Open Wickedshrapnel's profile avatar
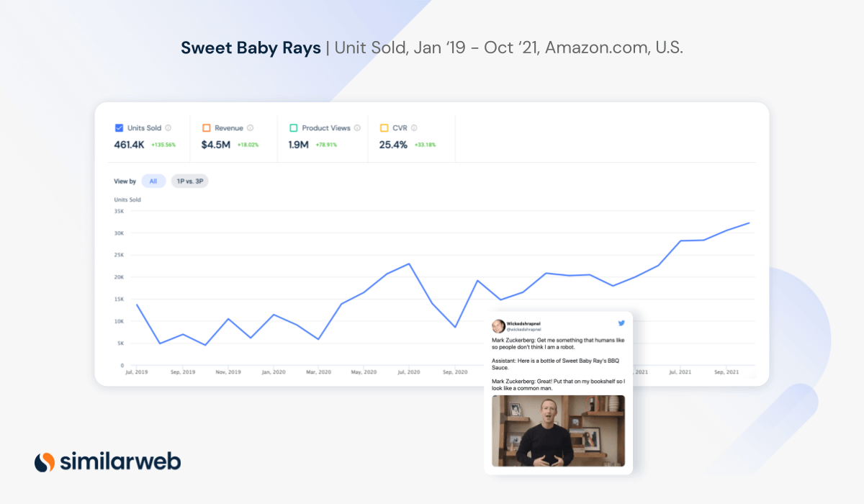This screenshot has width=864, height=504. coord(498,325)
